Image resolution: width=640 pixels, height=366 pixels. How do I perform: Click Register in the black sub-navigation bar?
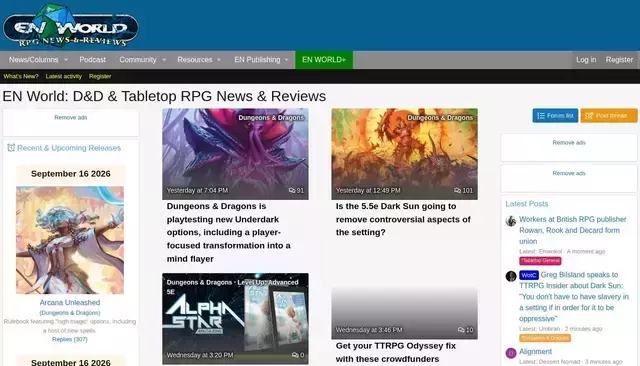coord(100,76)
